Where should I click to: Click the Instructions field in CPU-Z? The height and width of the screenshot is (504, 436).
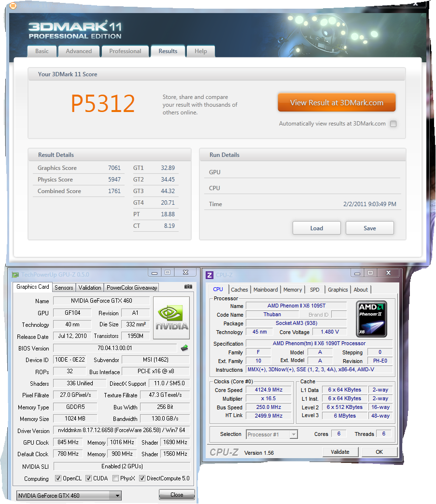click(319, 369)
